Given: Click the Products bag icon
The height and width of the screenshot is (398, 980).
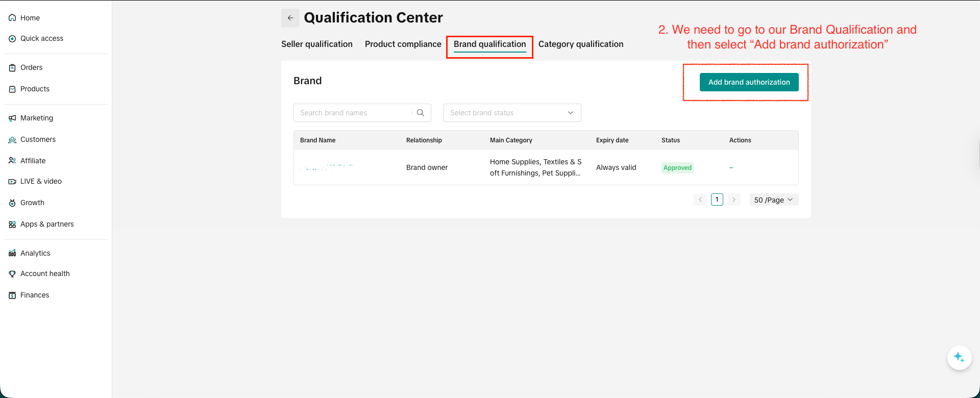Looking at the screenshot, I should point(12,89).
